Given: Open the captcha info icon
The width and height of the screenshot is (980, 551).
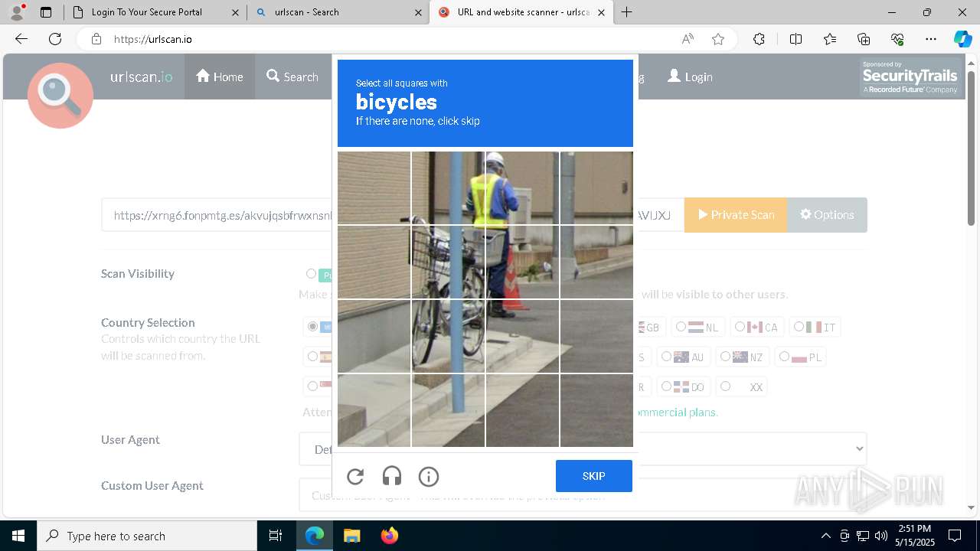Looking at the screenshot, I should pos(429,477).
